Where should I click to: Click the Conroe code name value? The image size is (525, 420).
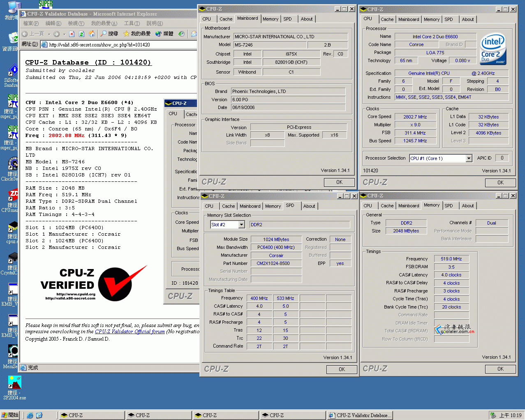click(416, 44)
